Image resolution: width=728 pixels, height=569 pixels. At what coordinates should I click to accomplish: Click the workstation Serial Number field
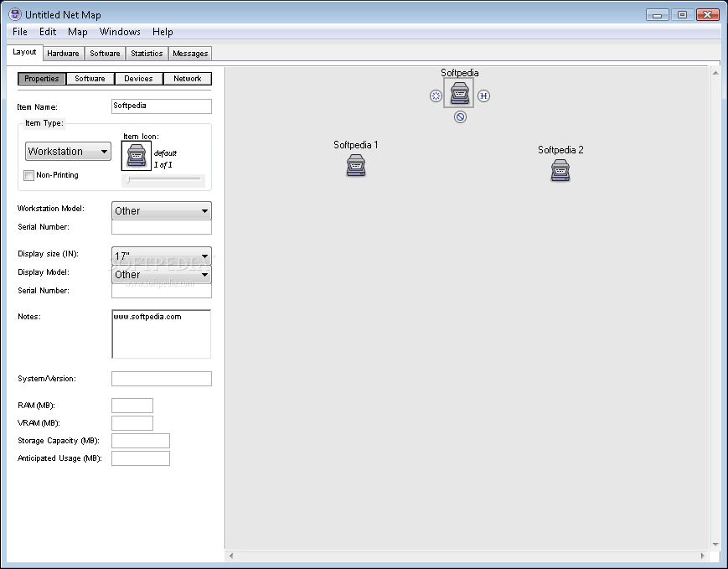tap(162, 227)
